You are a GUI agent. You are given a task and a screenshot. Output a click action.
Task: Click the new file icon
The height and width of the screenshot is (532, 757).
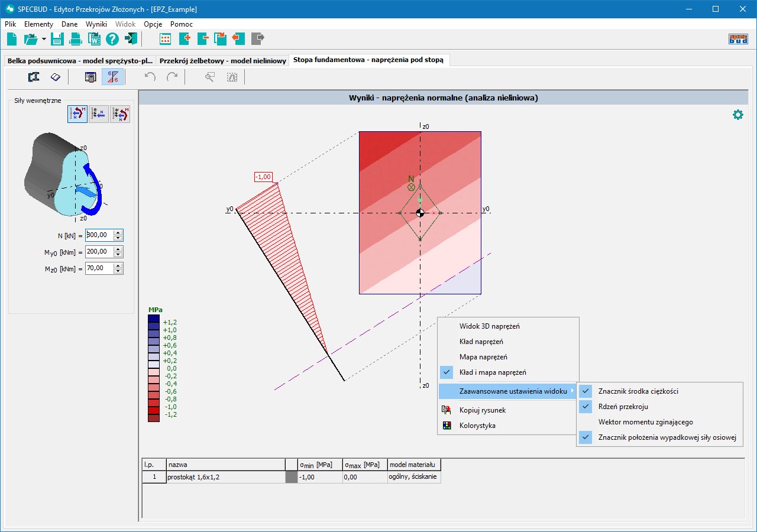(12, 40)
